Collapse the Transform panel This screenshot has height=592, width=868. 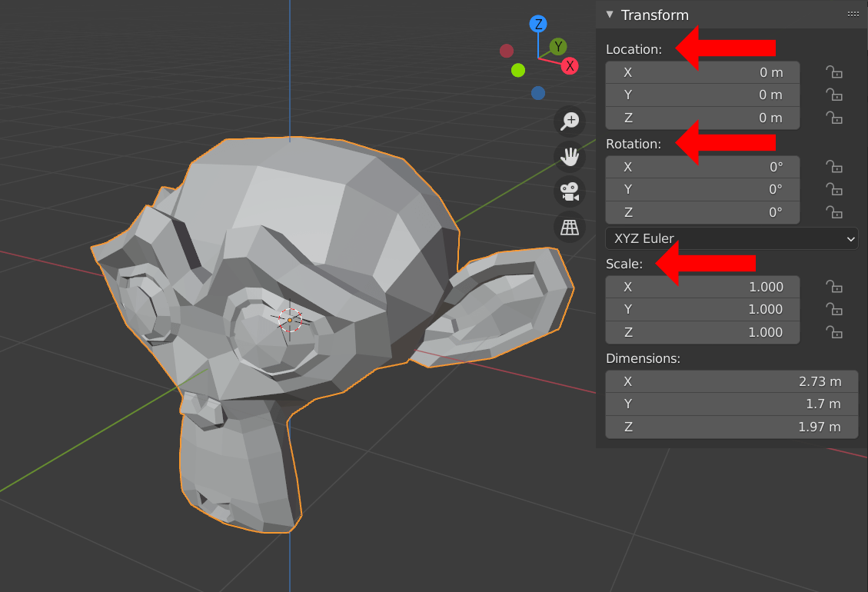tap(608, 14)
